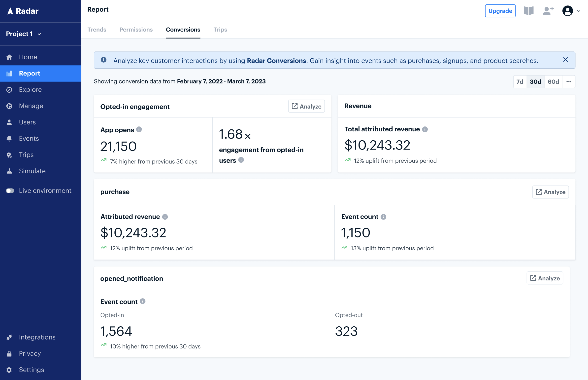Navigate to Explore section
This screenshot has height=380, width=588.
pos(30,89)
